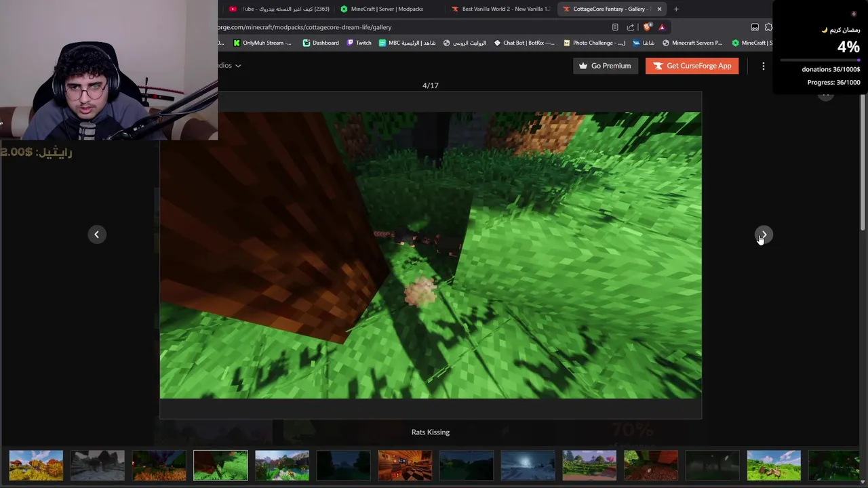Select the fifth lake mountain thumbnail
This screenshot has width=868, height=488.
coord(282,466)
